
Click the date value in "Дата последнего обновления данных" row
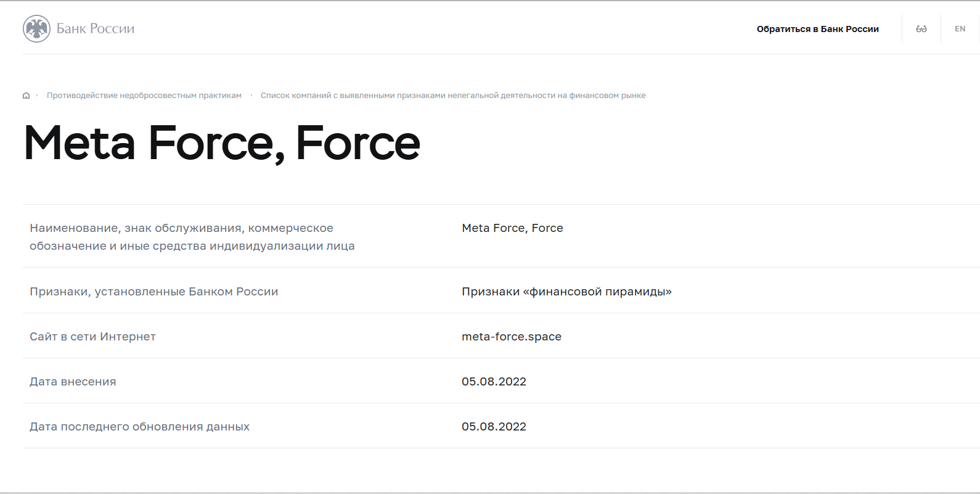(494, 427)
